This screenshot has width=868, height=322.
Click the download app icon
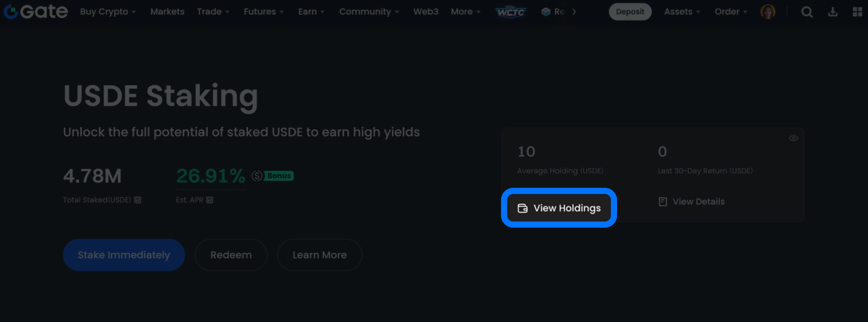832,12
